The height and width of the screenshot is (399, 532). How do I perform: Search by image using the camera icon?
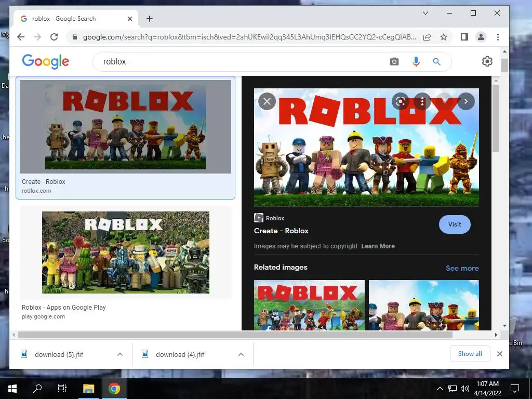[x=394, y=62]
